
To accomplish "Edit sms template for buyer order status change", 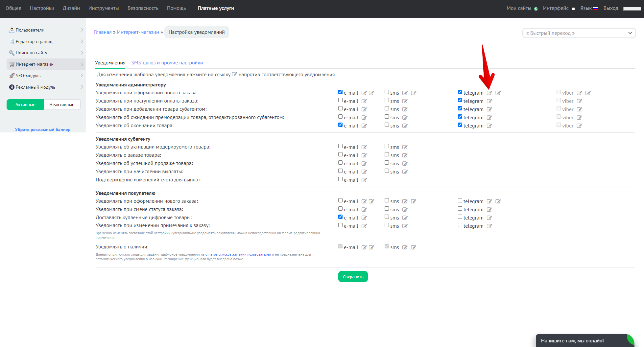I will click(x=405, y=210).
